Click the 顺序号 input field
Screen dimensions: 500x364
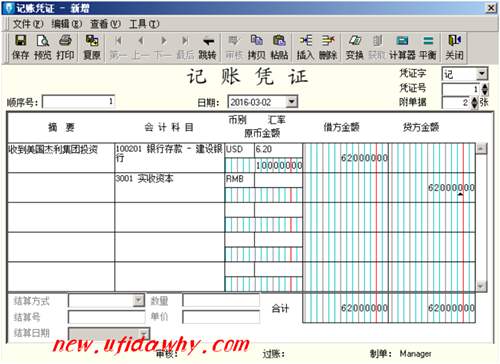[x=79, y=102]
